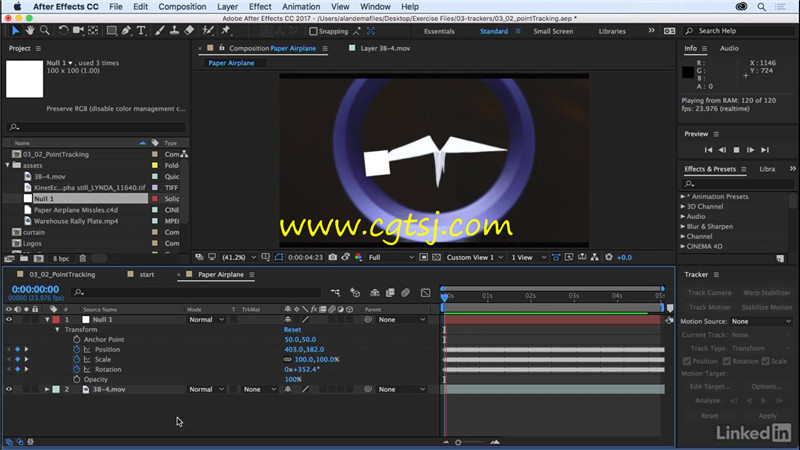The height and width of the screenshot is (450, 800).
Task: Toggle visibility of Null 1 layer
Action: 9,319
